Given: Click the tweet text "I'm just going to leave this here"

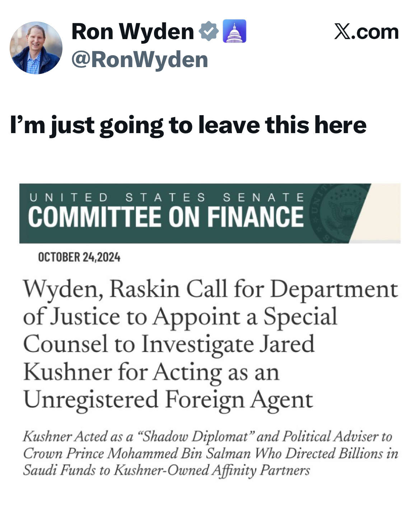Looking at the screenshot, I should point(188,125).
